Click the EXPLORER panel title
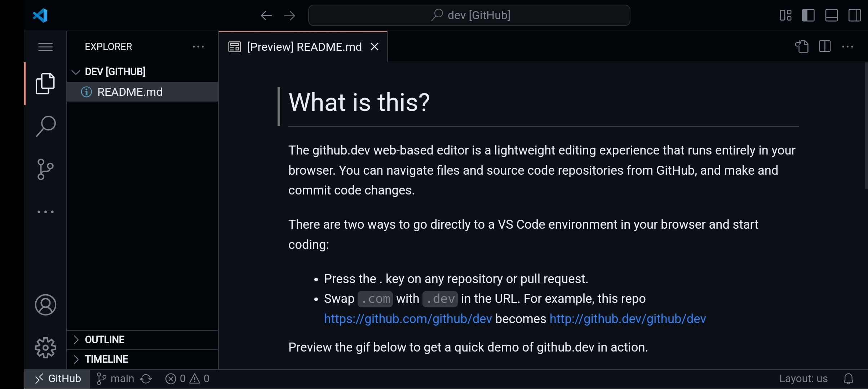 [108, 47]
